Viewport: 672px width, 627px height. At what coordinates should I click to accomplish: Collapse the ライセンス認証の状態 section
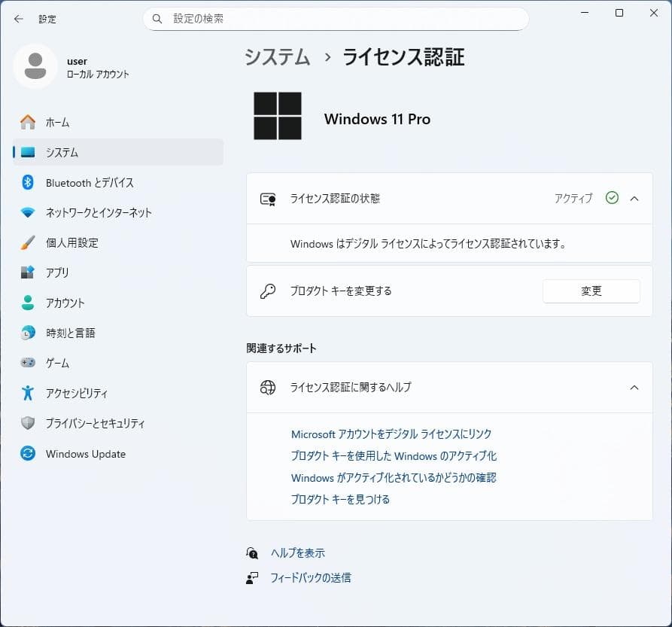[633, 198]
